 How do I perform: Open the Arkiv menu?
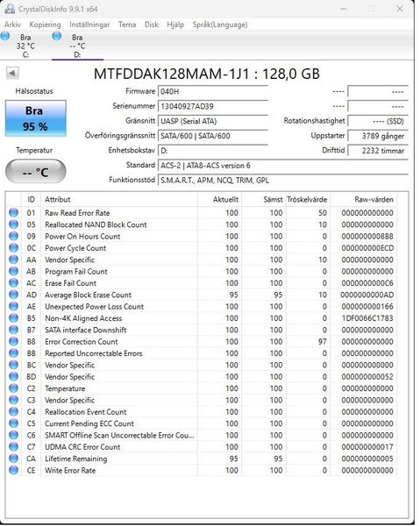(12, 25)
